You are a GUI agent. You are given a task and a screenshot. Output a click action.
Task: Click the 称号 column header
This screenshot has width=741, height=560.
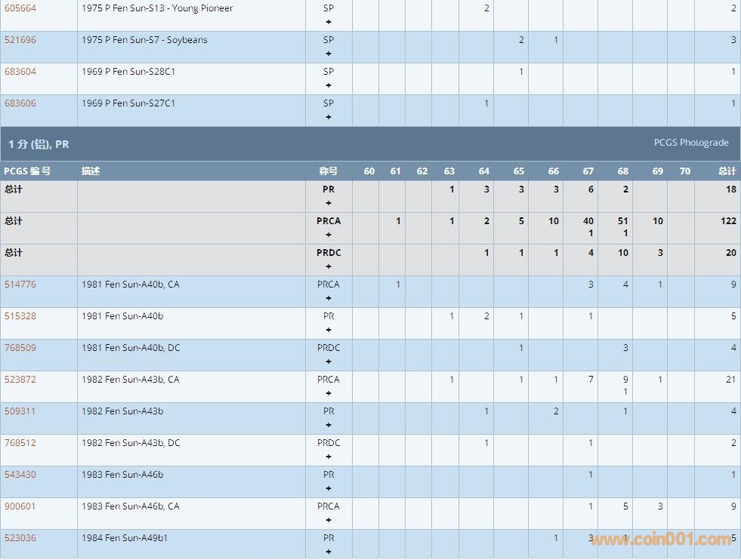click(x=328, y=171)
